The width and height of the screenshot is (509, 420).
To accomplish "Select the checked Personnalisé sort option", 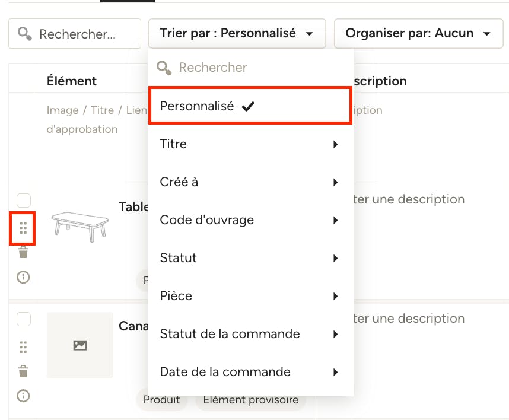I will pos(250,106).
